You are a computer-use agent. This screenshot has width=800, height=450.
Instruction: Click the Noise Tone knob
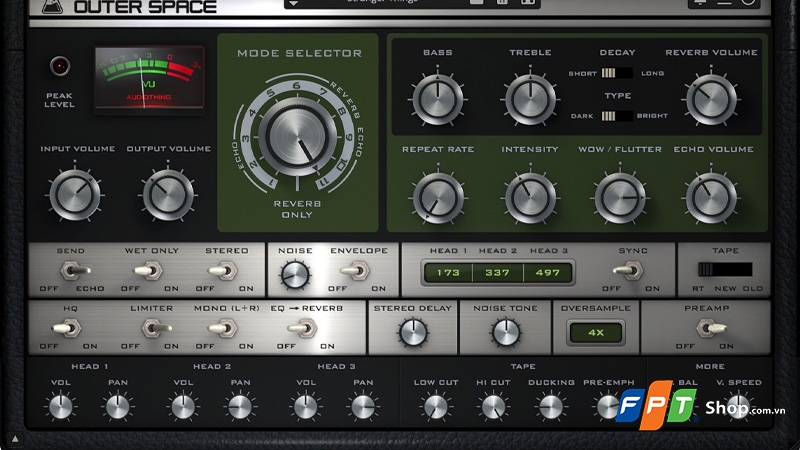coord(506,332)
